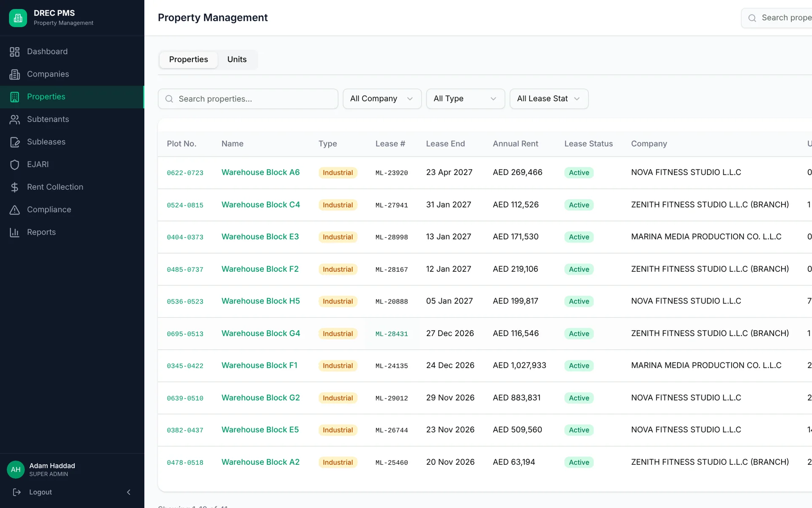Open Companies in the sidebar
Image resolution: width=812 pixels, height=508 pixels.
click(72, 74)
